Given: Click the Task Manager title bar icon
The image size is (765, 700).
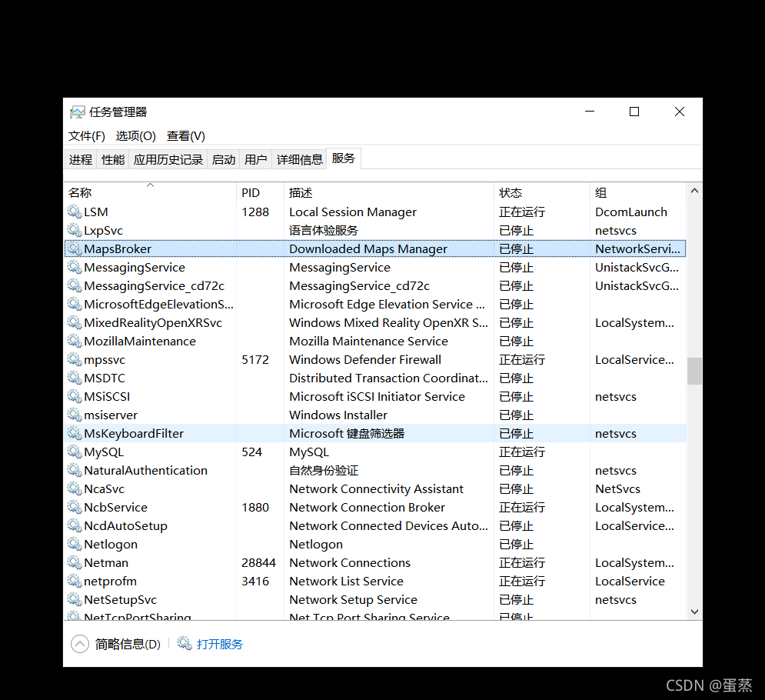Looking at the screenshot, I should (77, 112).
